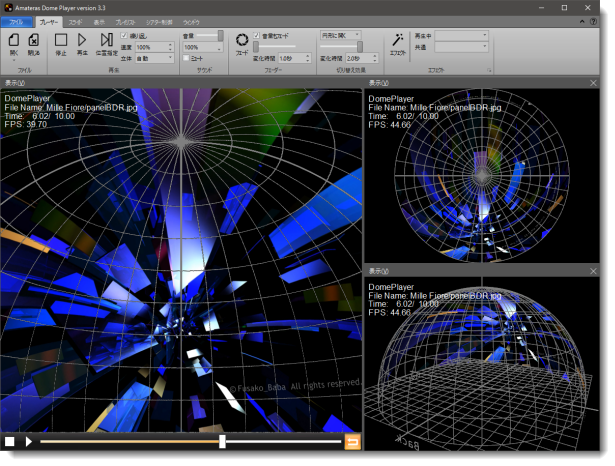Click the transition time 2.0秒 spinner arrows
Viewport: 615px width, 466px height.
coord(375,58)
